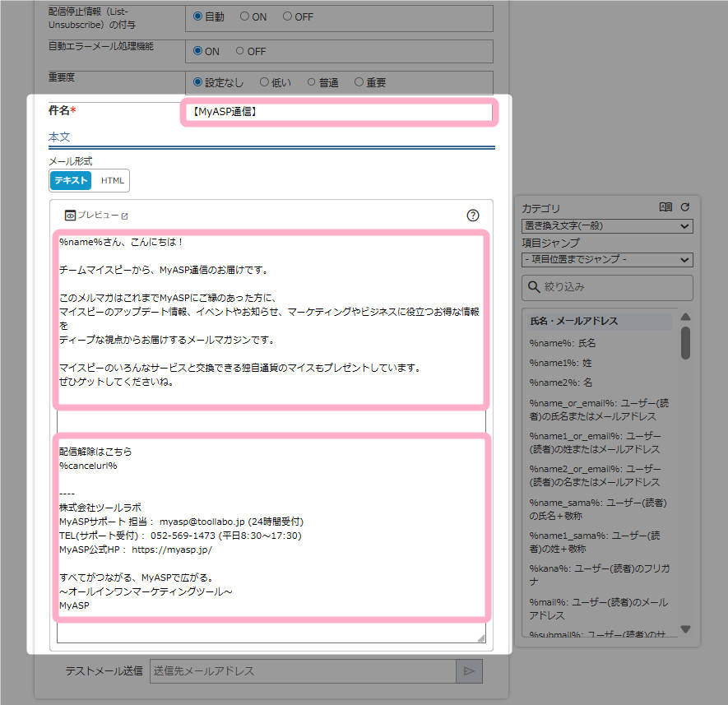Select 重要 for the importance level
The height and width of the screenshot is (705, 728).
359,82
